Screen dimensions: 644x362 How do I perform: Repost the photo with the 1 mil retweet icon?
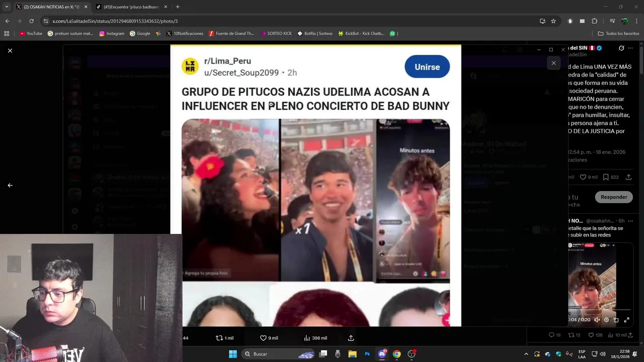(224, 338)
